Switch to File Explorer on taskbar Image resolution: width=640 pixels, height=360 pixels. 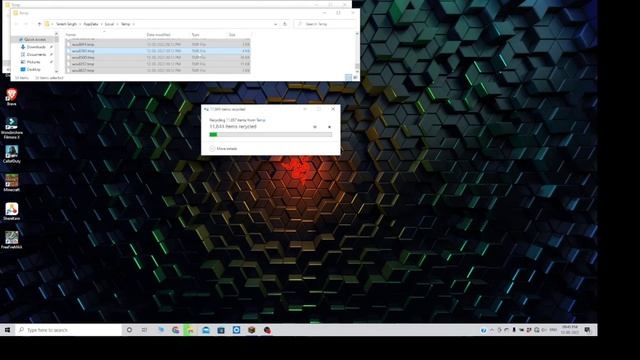click(190, 330)
